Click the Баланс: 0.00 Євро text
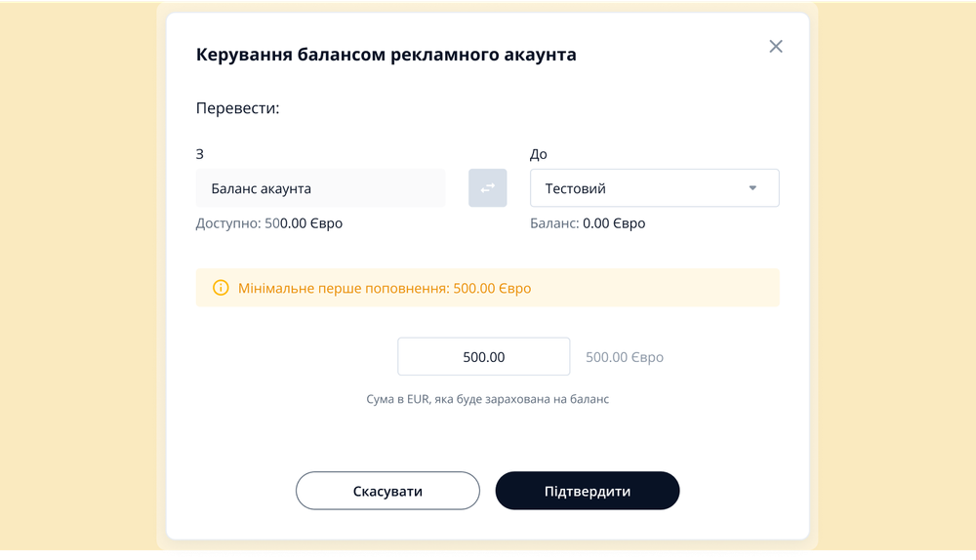976x560 pixels. click(x=588, y=223)
